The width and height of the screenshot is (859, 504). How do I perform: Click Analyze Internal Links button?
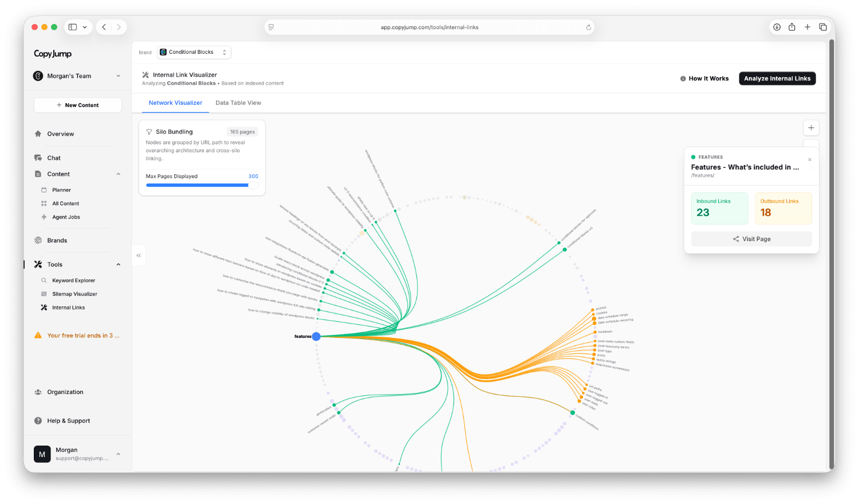(777, 78)
